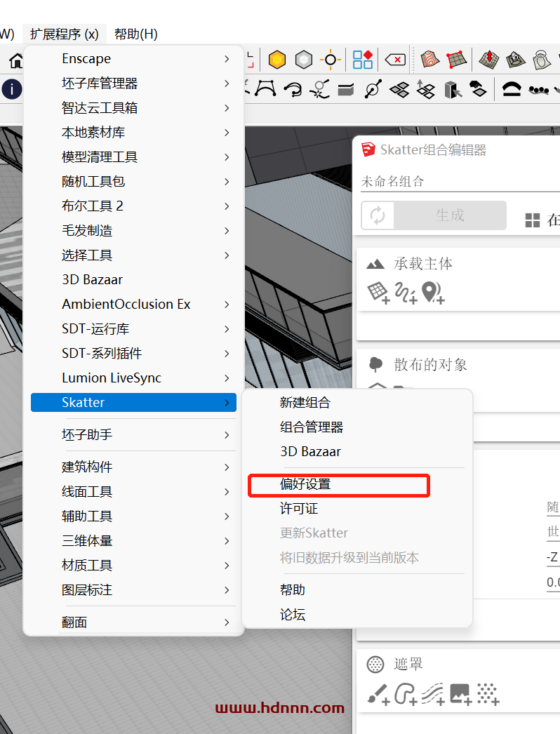Image resolution: width=560 pixels, height=734 pixels.
Task: Click the black arch toolbar icon
Action: (x=512, y=89)
